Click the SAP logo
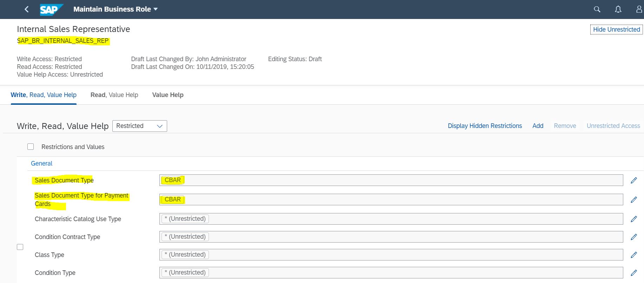644x283 pixels. point(51,9)
